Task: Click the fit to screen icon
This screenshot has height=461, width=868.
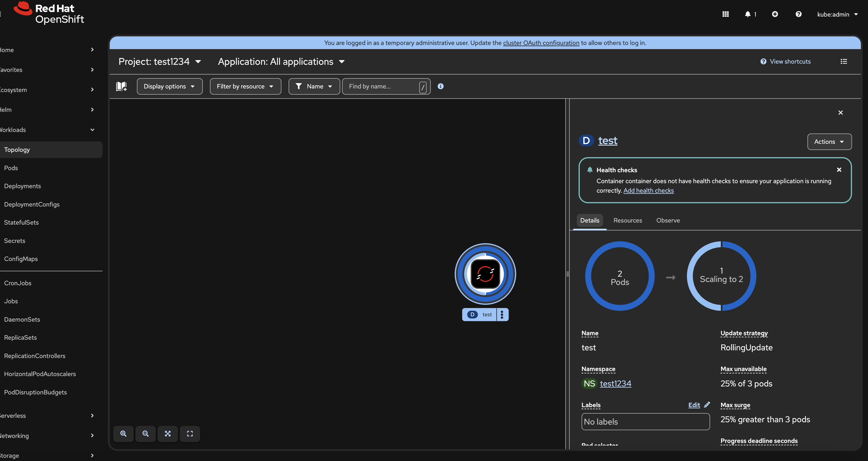Action: tap(168, 434)
